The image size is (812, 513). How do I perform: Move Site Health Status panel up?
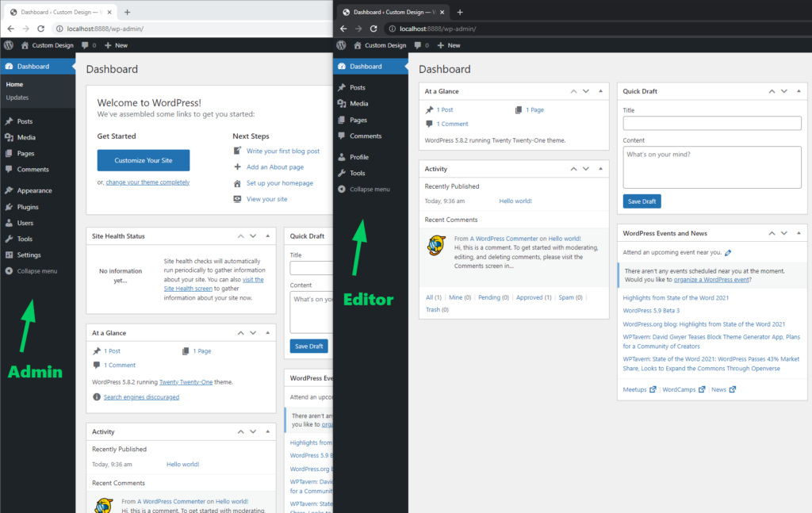(x=241, y=236)
